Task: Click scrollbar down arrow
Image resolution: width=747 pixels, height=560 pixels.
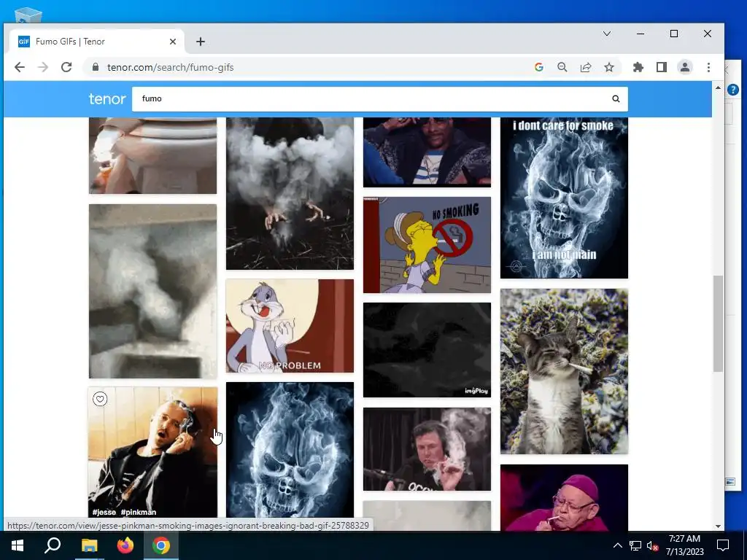Action: [x=718, y=526]
